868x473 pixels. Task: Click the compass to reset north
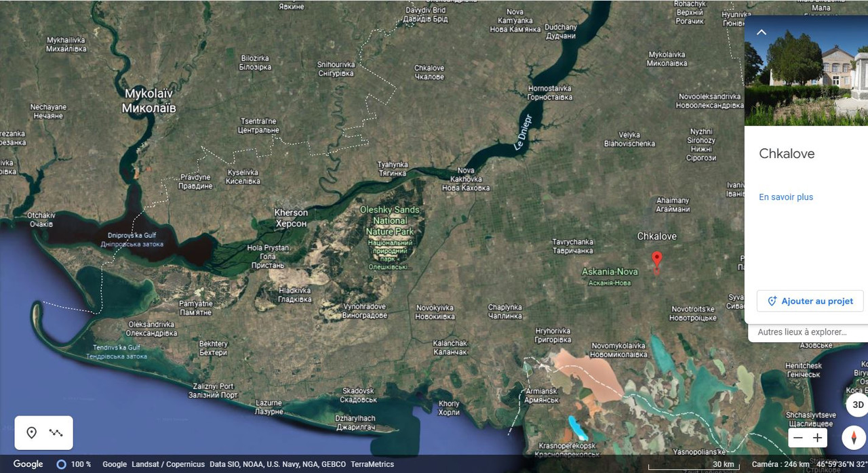(x=854, y=437)
